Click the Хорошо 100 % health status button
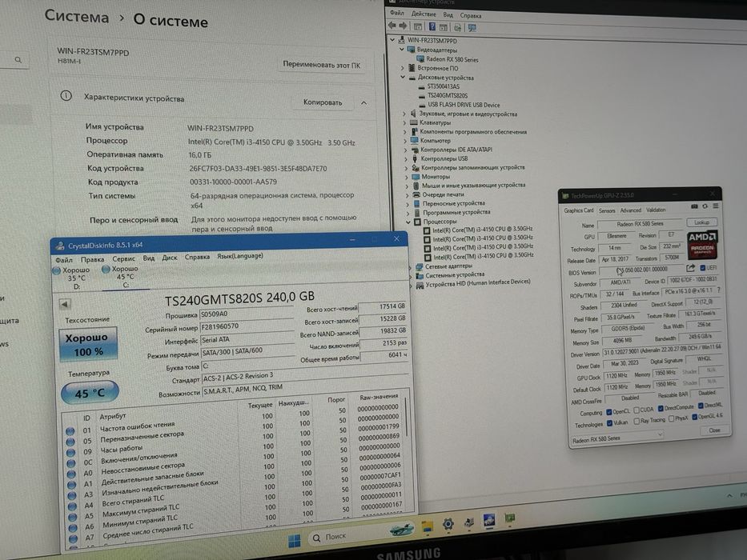This screenshot has width=747, height=560. pos(87,344)
